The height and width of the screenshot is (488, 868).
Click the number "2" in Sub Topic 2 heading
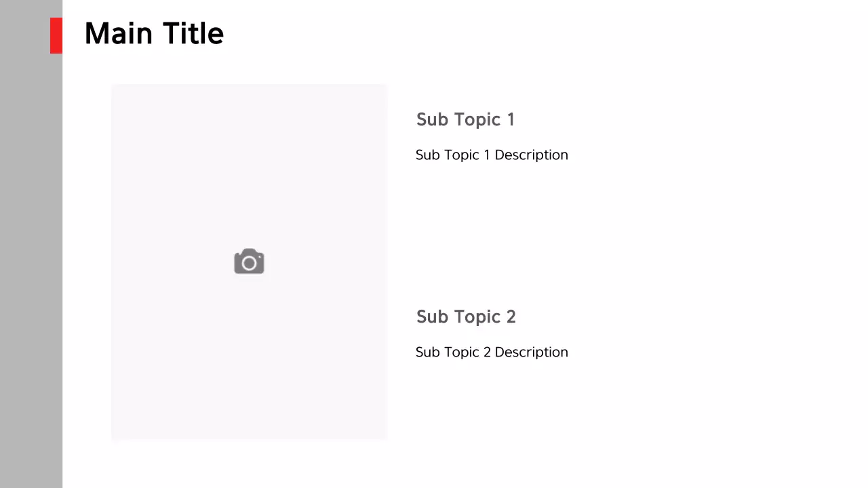pos(510,317)
